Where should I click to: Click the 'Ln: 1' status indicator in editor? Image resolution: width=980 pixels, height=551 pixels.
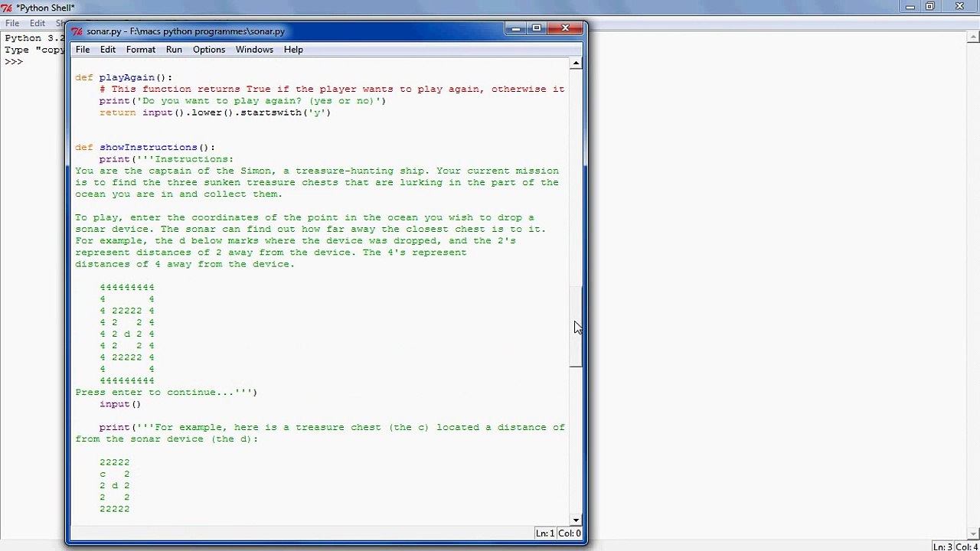tap(545, 533)
